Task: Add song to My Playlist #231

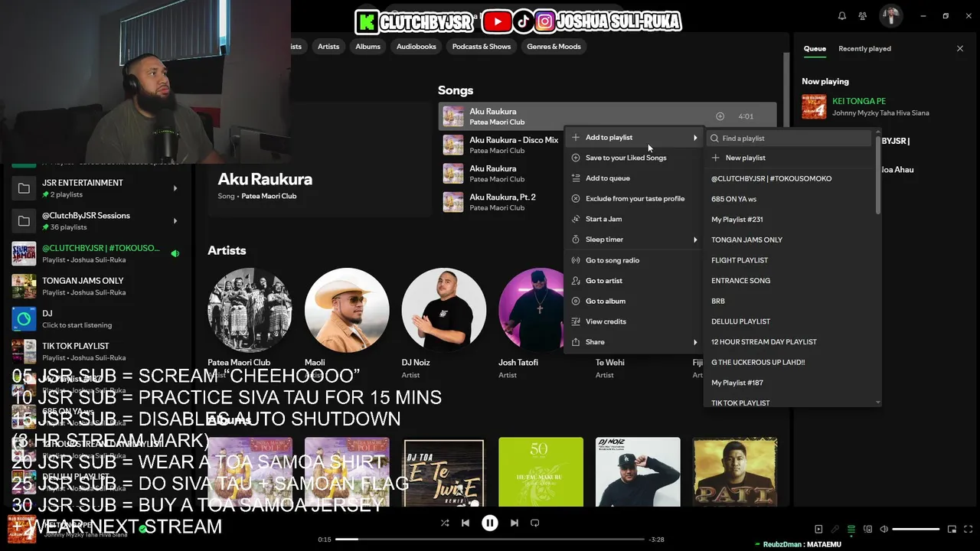Action: click(x=789, y=220)
